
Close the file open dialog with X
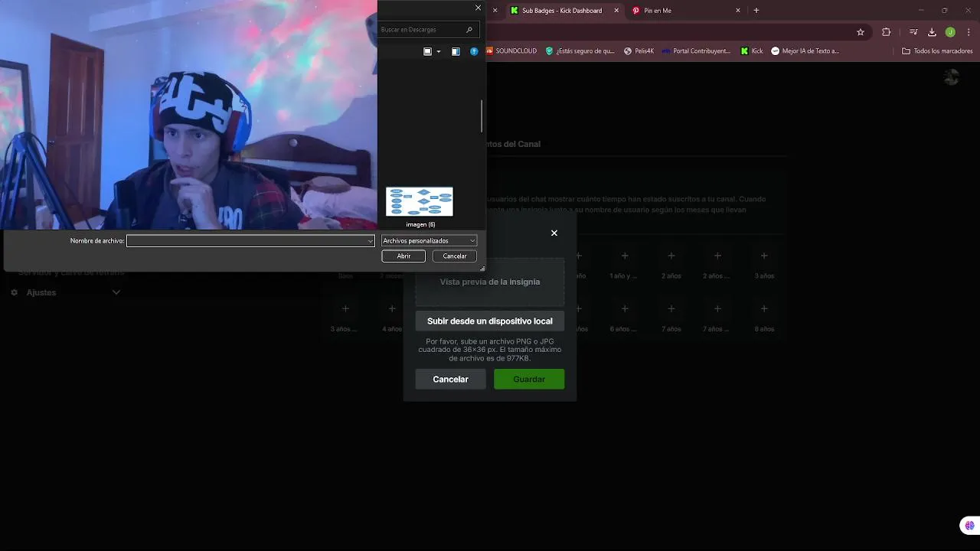[x=479, y=8]
